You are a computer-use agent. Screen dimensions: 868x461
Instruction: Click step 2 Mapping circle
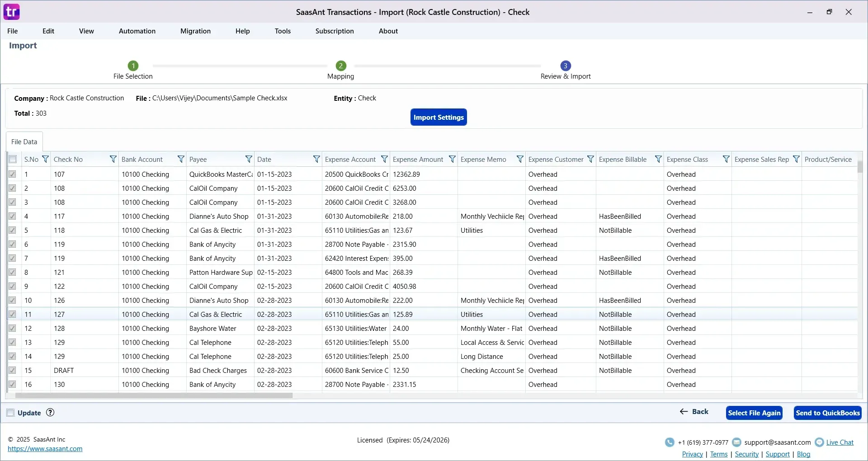click(341, 66)
